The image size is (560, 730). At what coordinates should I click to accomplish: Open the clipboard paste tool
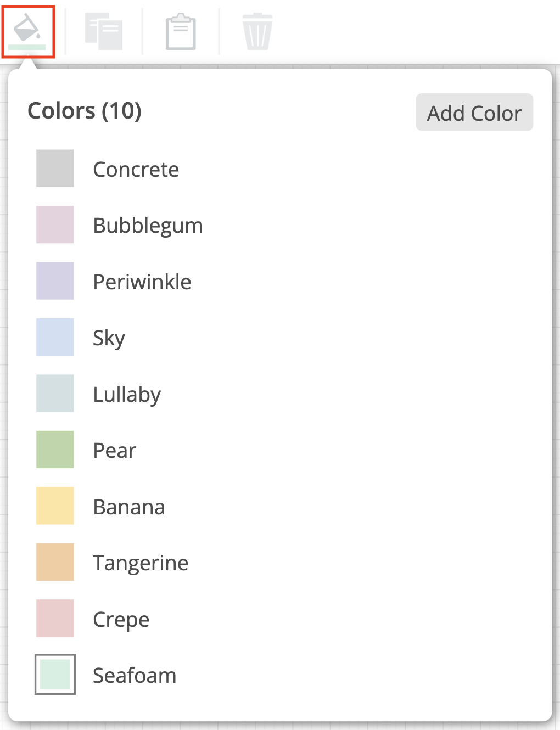pyautogui.click(x=180, y=30)
